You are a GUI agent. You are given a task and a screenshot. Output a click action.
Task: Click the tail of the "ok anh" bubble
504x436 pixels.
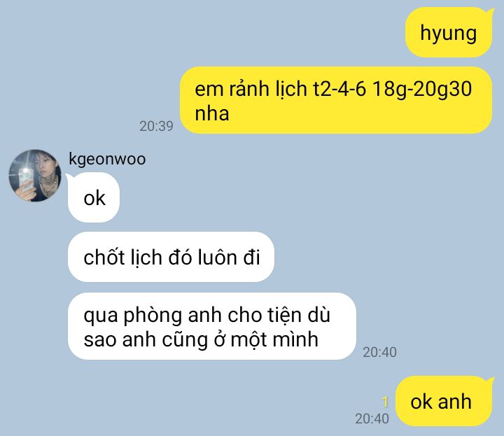click(489, 381)
